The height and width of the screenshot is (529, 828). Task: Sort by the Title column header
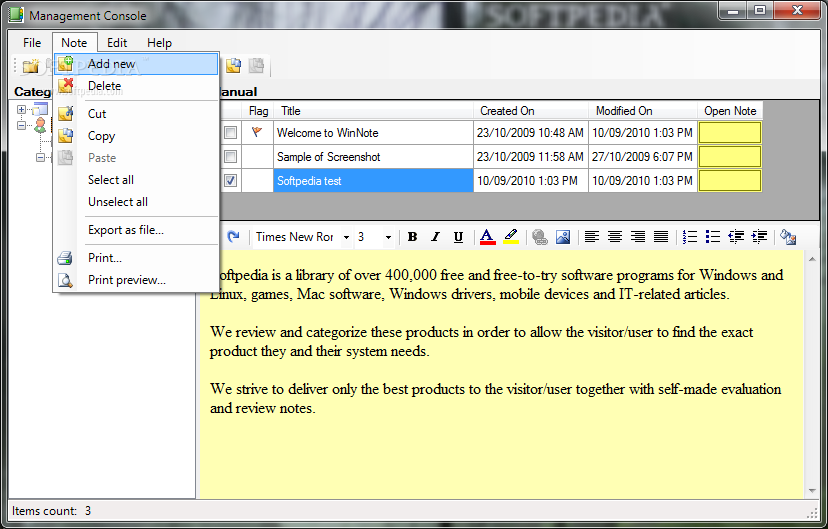tap(373, 111)
